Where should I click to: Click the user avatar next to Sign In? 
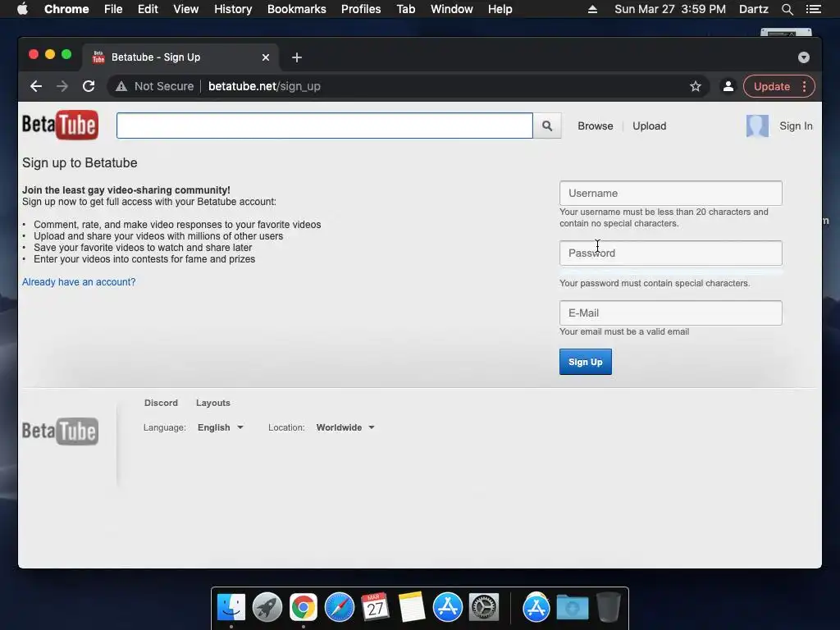coord(757,126)
